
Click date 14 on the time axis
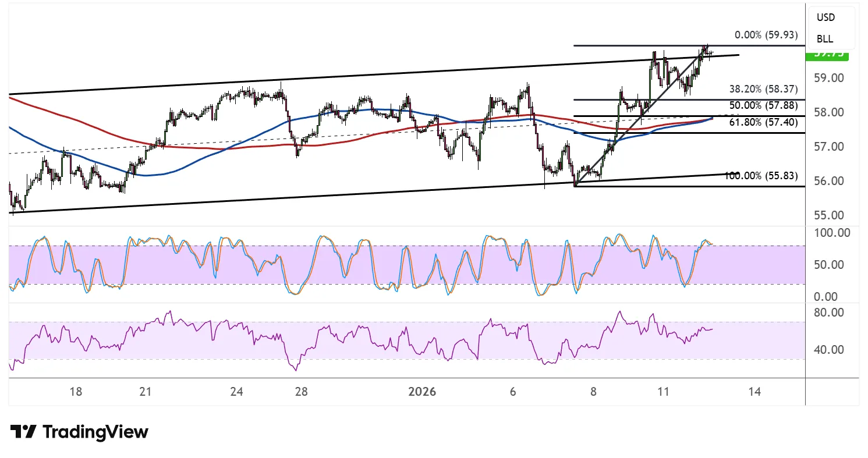click(x=754, y=392)
